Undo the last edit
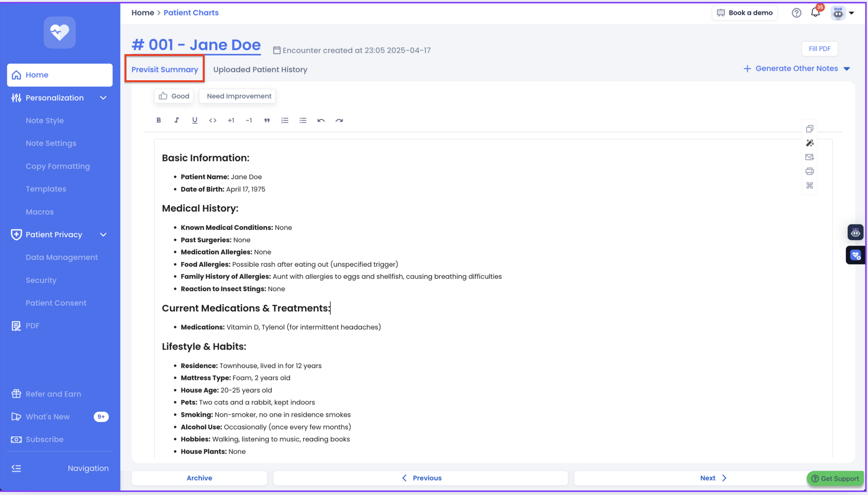Screen dimensions: 868x495 321,120
